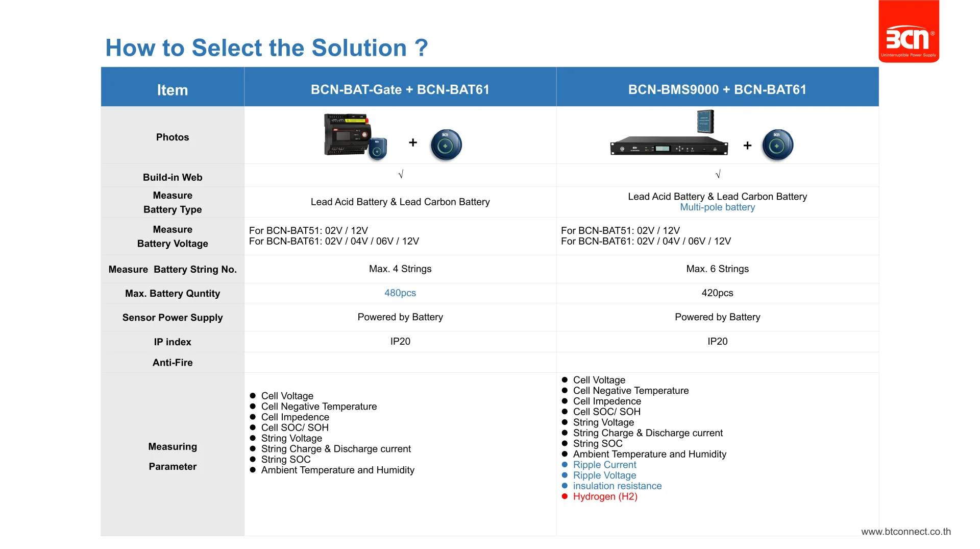The width and height of the screenshot is (980, 549).
Task: Click the 'Photos' row label
Action: coord(173,137)
